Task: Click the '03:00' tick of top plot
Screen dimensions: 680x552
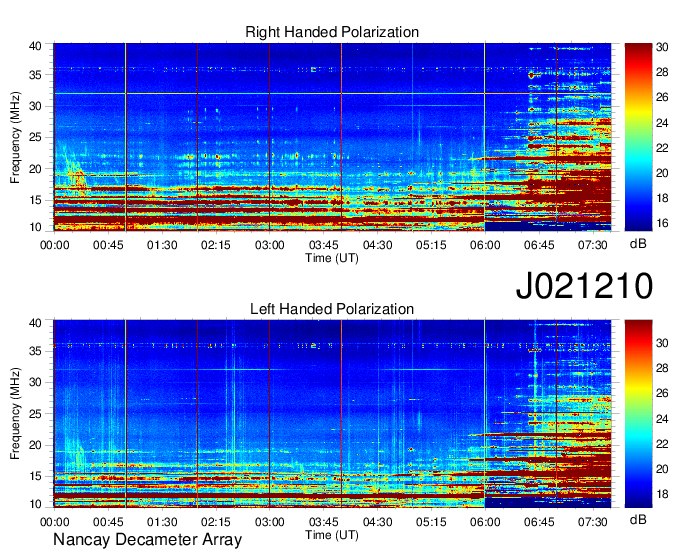Action: (270, 245)
